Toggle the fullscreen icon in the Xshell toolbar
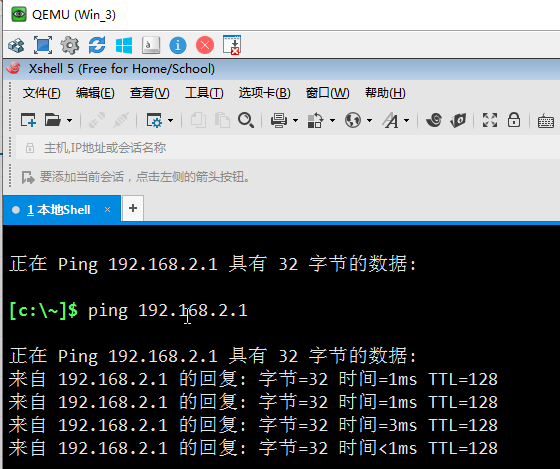560x469 pixels. pyautogui.click(x=490, y=120)
